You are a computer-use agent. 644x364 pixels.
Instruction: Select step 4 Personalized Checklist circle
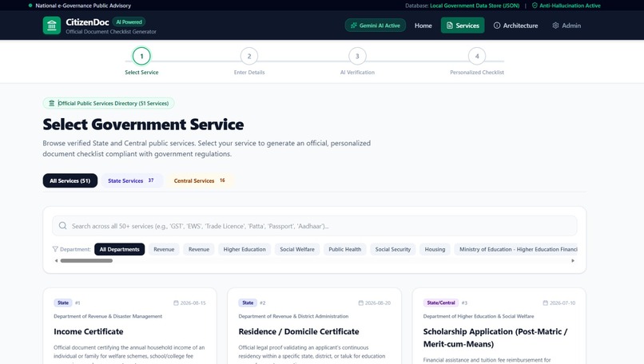pos(477,56)
